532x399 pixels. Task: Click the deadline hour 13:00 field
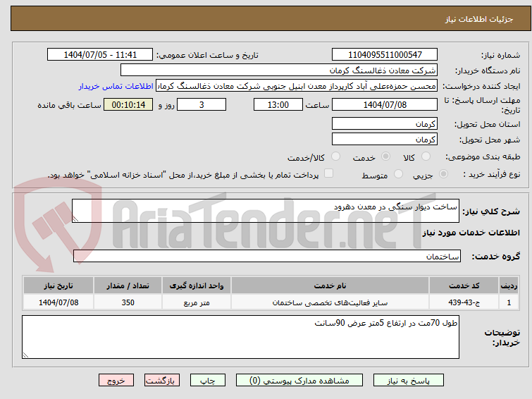278,104
